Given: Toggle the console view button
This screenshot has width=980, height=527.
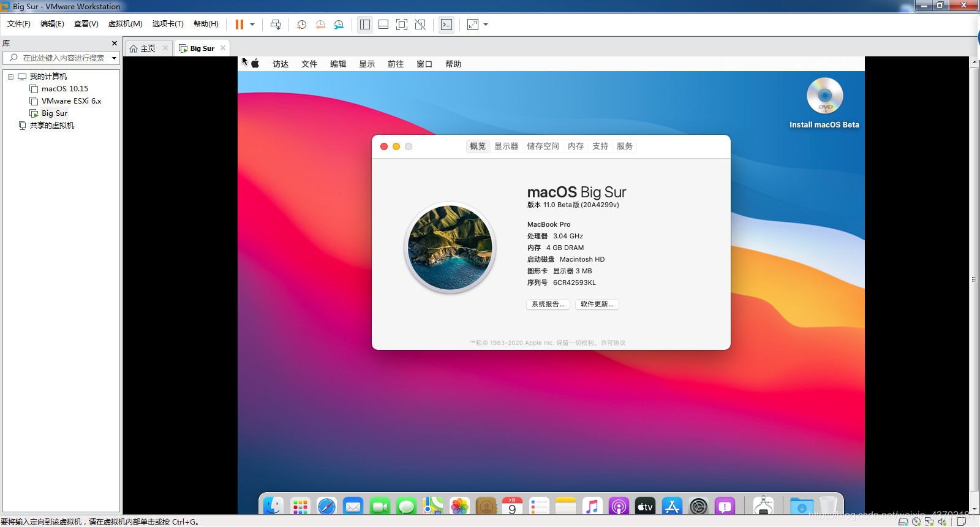Looking at the screenshot, I should pyautogui.click(x=447, y=25).
